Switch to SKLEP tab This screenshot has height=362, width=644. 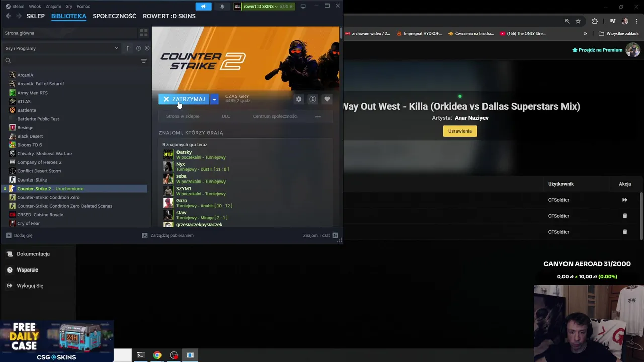35,16
